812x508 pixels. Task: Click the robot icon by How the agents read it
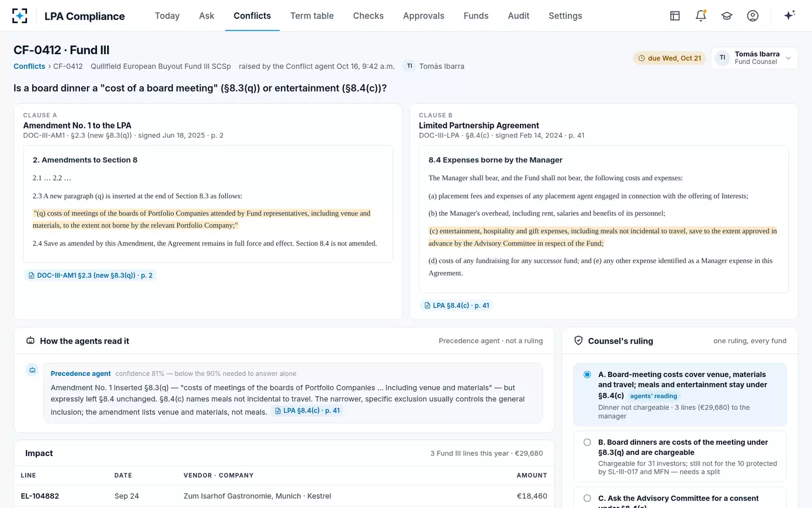[x=30, y=341]
